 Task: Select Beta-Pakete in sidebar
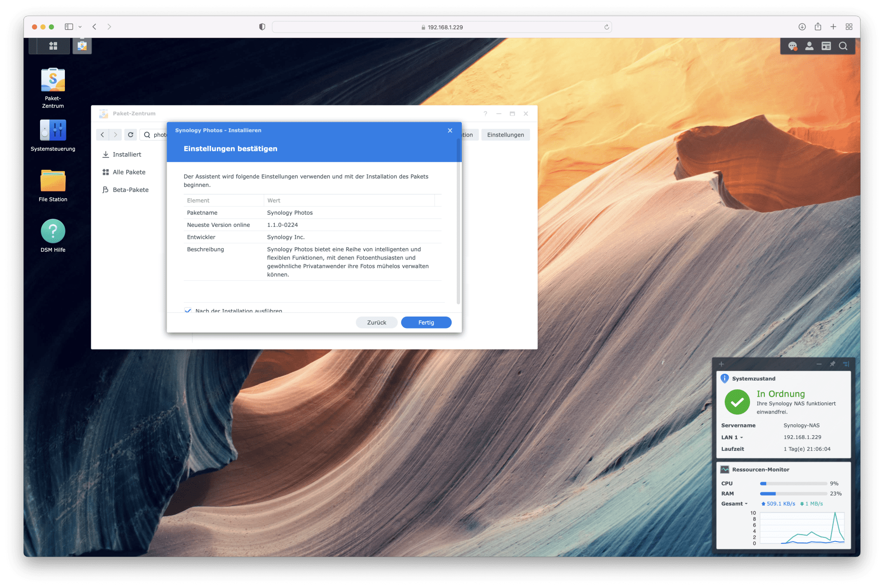126,190
